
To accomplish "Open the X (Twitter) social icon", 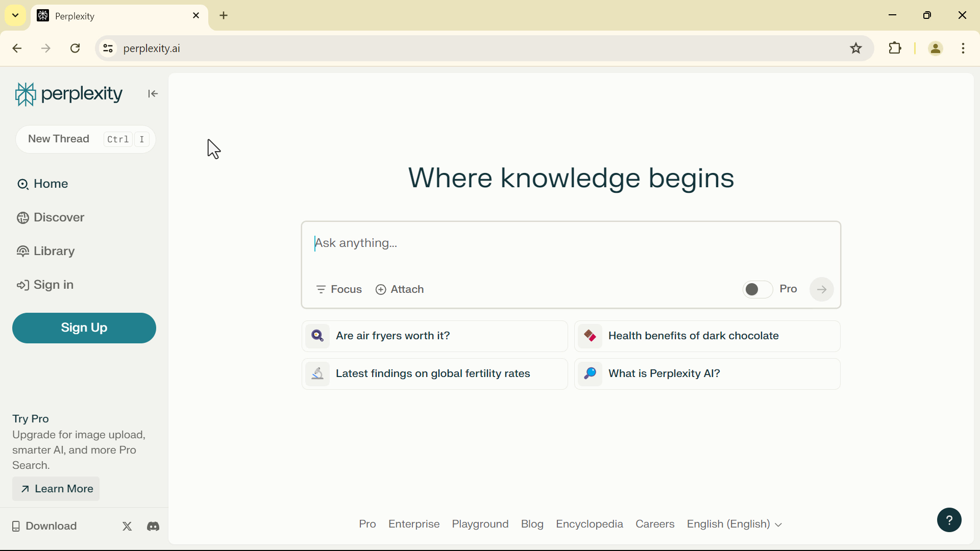I will click(127, 527).
